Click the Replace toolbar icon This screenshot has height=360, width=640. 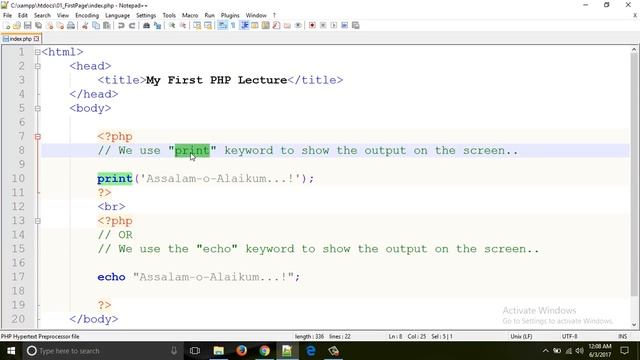(157, 25)
